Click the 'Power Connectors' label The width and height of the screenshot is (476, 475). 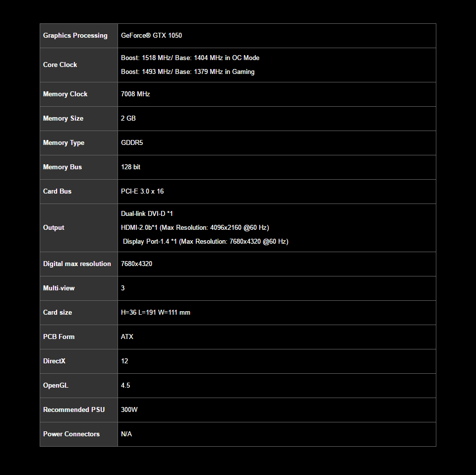click(71, 434)
